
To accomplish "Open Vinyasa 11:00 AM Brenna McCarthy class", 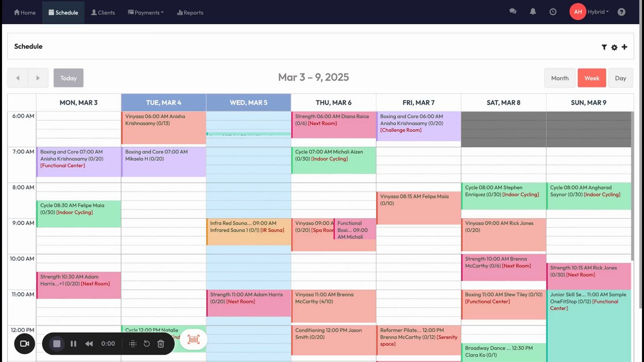I will (334, 306).
